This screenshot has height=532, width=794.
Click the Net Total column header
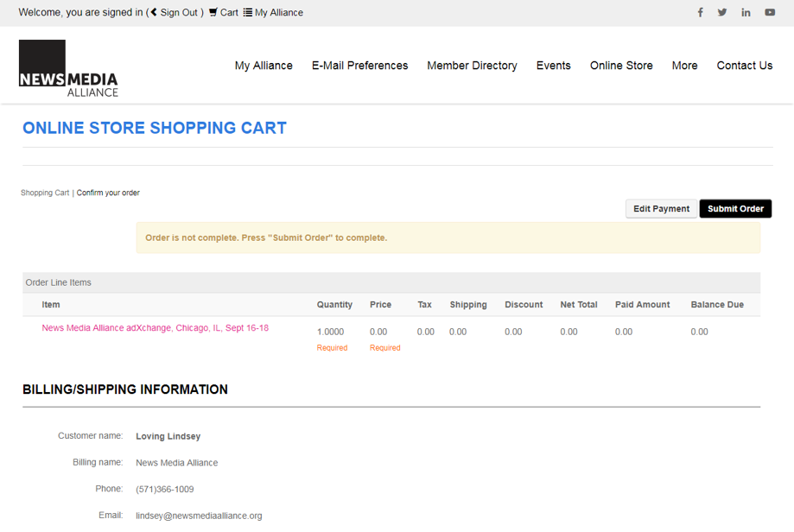pyautogui.click(x=579, y=305)
